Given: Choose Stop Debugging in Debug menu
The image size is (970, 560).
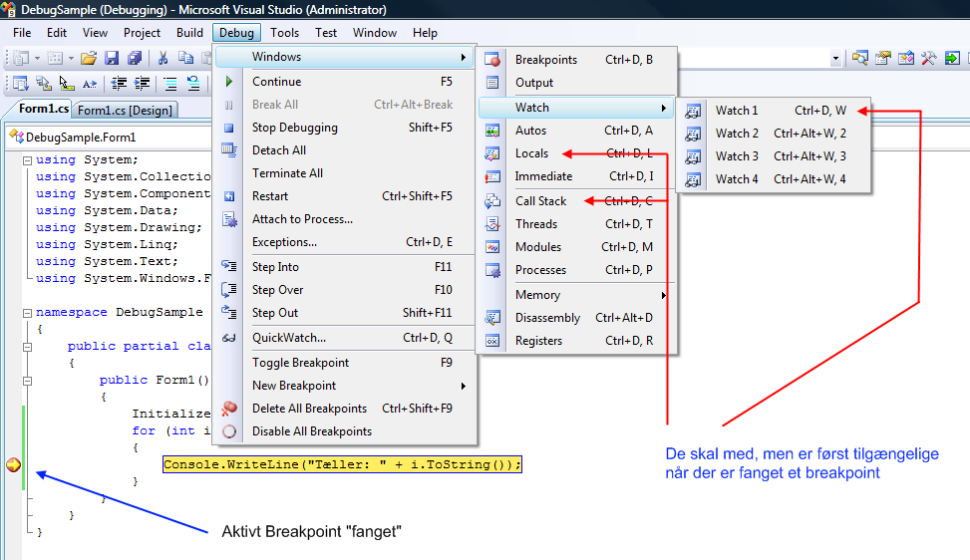Looking at the screenshot, I should [345, 128].
